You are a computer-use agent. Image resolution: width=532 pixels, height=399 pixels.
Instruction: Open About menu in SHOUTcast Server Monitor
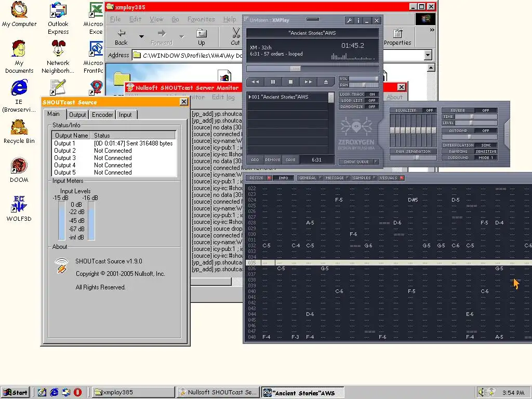[395, 97]
